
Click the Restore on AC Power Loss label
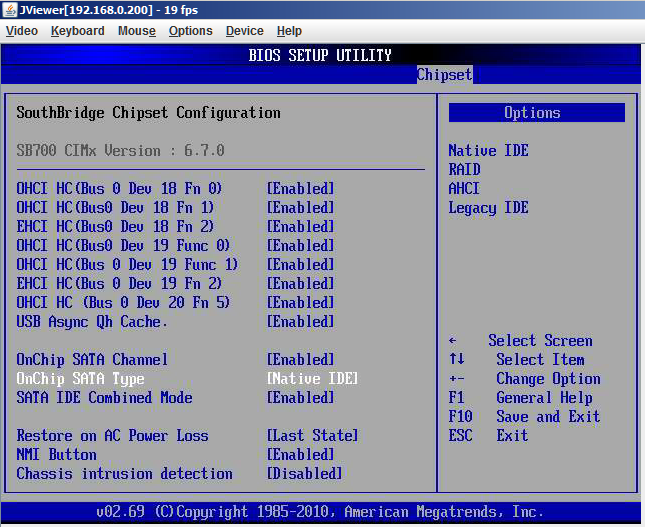click(112, 436)
